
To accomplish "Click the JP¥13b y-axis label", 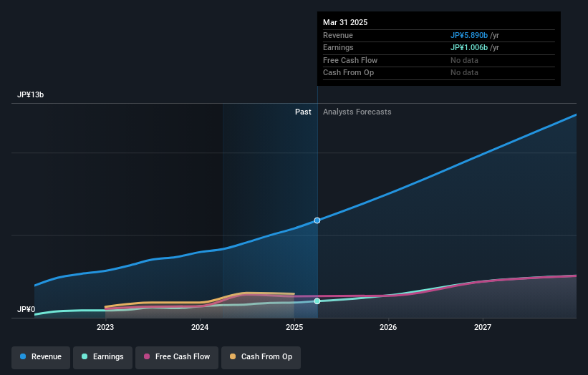I will 30,94.
